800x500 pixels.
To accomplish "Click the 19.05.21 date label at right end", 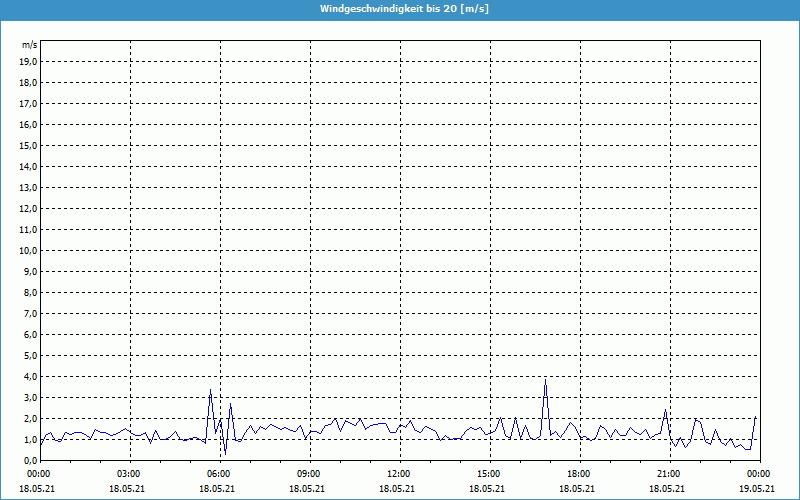I will click(x=757, y=488).
